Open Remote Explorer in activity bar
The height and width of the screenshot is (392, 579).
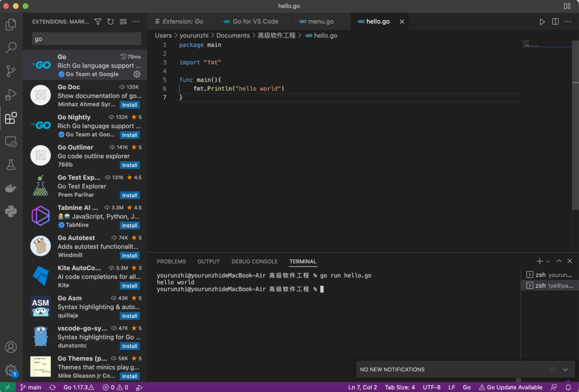pos(11,142)
